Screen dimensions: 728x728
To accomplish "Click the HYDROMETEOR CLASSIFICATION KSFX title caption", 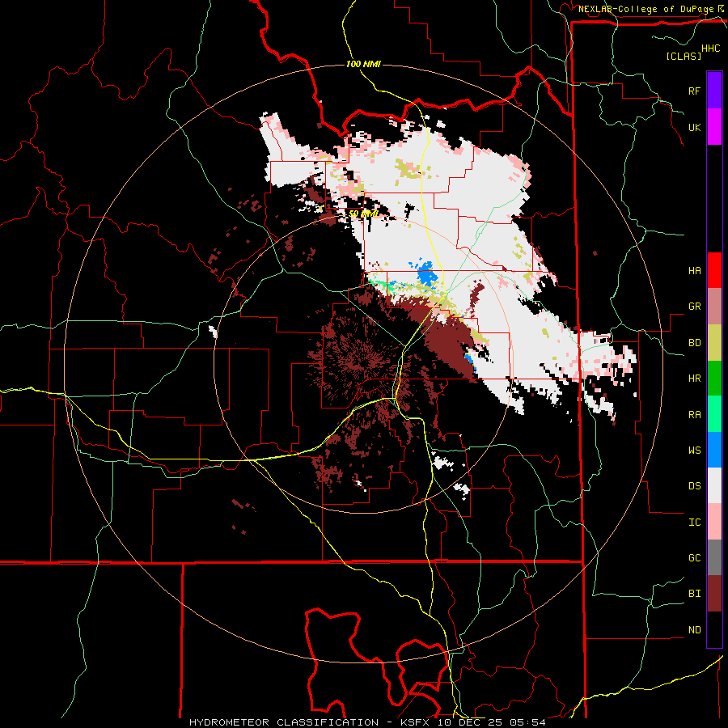I will pyautogui.click(x=367, y=722).
